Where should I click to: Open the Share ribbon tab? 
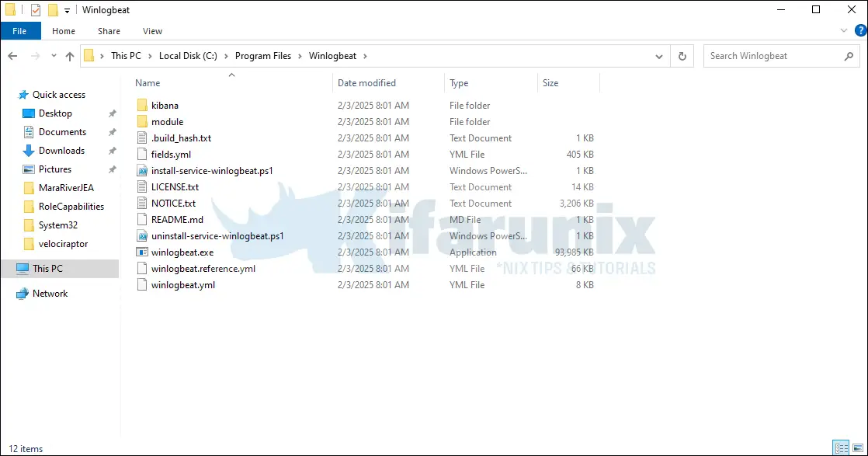109,31
